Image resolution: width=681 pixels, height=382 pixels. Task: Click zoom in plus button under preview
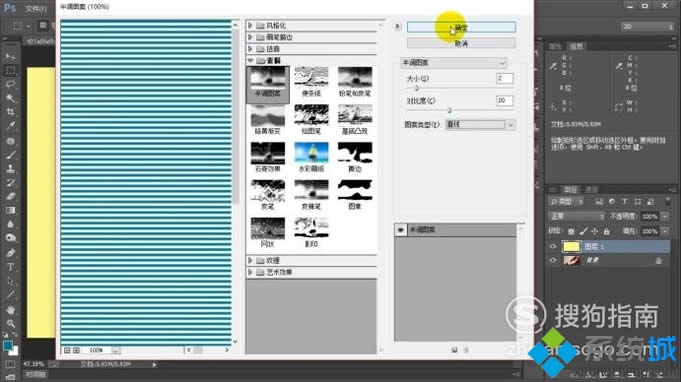[76, 350]
